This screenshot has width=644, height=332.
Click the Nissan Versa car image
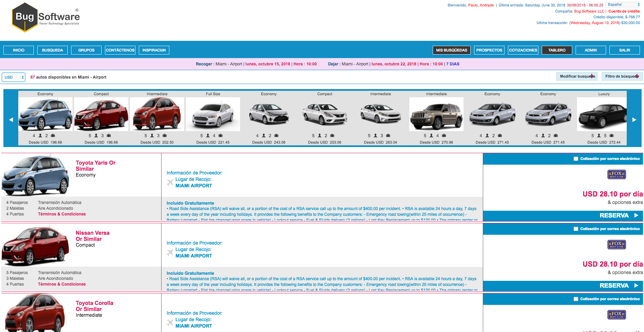tap(35, 246)
